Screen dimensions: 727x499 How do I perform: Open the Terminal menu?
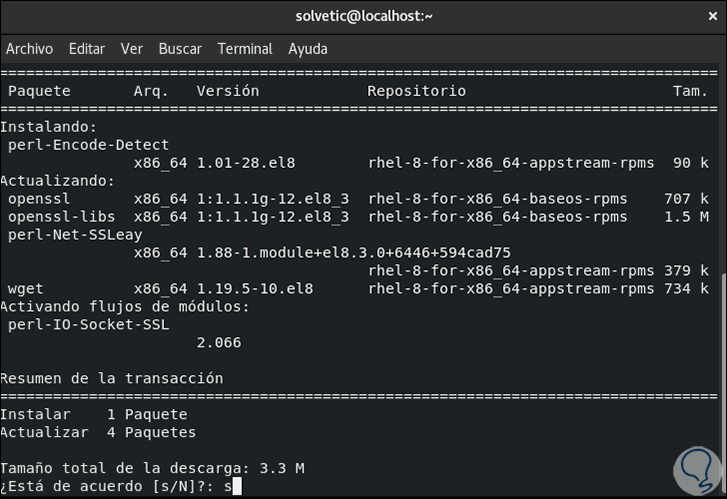click(245, 48)
